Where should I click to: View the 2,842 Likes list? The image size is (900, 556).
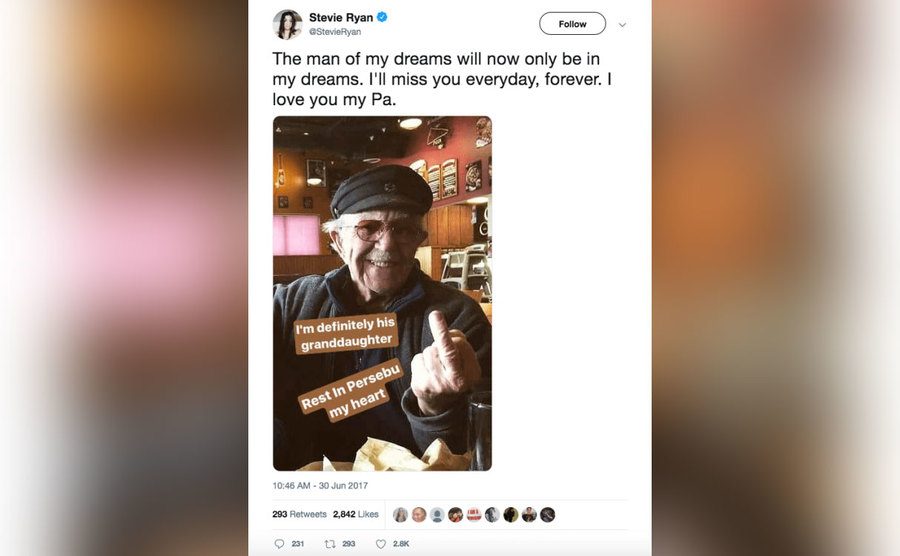coord(356,514)
